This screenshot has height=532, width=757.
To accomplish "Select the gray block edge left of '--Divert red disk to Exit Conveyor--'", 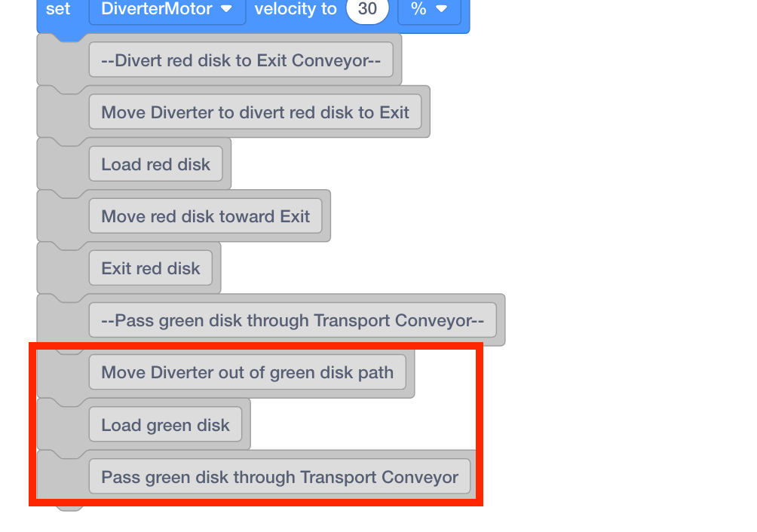I will coord(62,61).
